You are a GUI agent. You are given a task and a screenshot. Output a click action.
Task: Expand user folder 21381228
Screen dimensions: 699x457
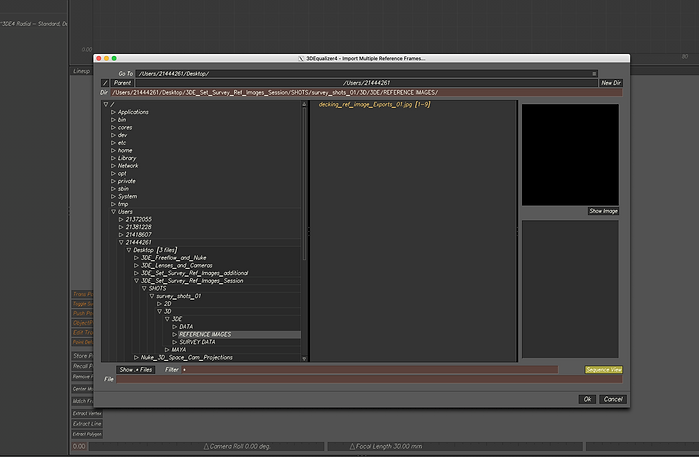[x=121, y=227]
